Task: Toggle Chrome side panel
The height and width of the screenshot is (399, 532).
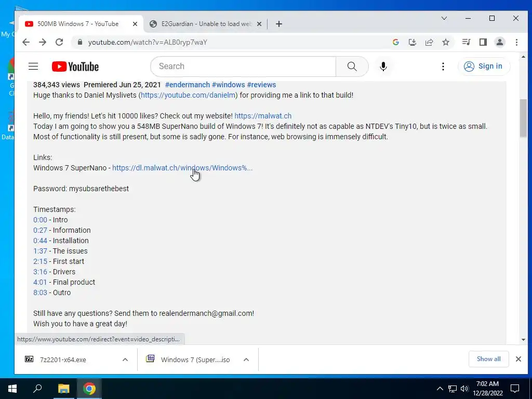Action: [483, 42]
